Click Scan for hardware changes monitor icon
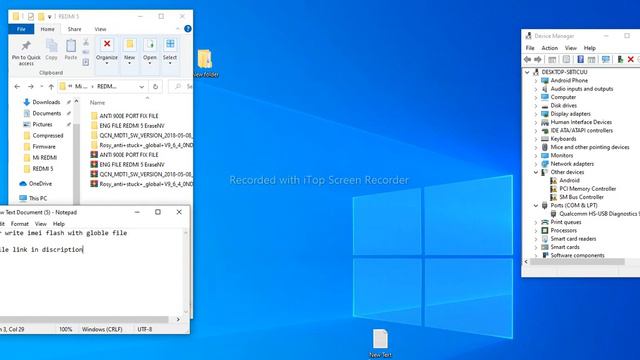Image resolution: width=640 pixels, height=360 pixels. pyautogui.click(x=606, y=60)
